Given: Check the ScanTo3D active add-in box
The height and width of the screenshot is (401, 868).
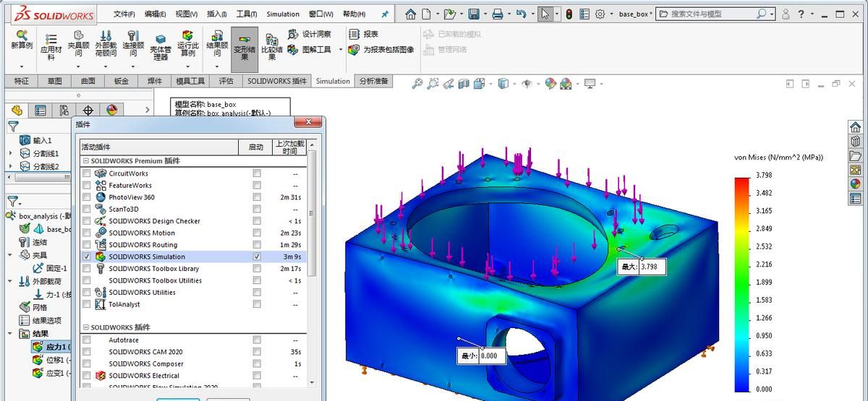Looking at the screenshot, I should pyautogui.click(x=87, y=210).
